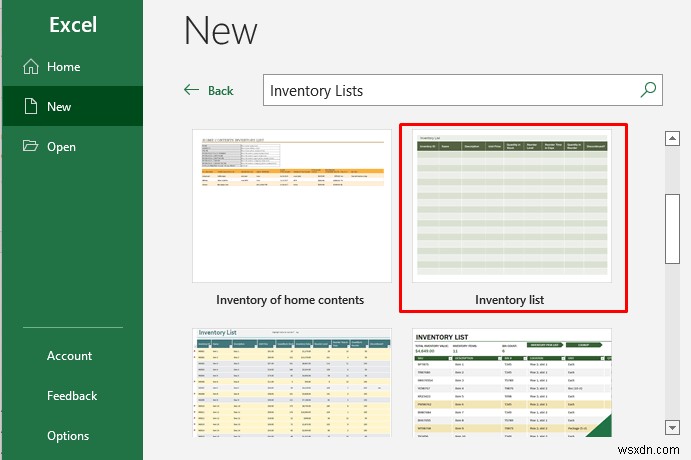Click the left arrow Back icon
The image size is (691, 460).
point(191,90)
